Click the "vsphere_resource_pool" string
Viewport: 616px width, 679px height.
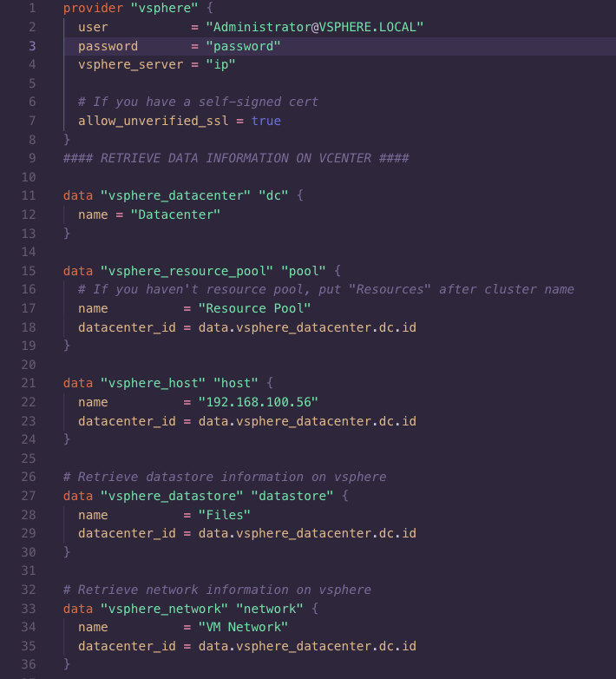(187, 271)
